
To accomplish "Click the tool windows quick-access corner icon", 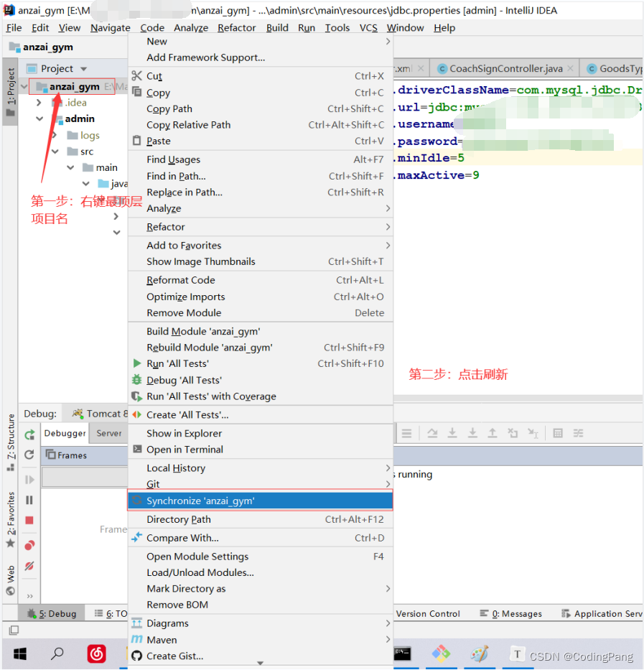I will [x=14, y=630].
